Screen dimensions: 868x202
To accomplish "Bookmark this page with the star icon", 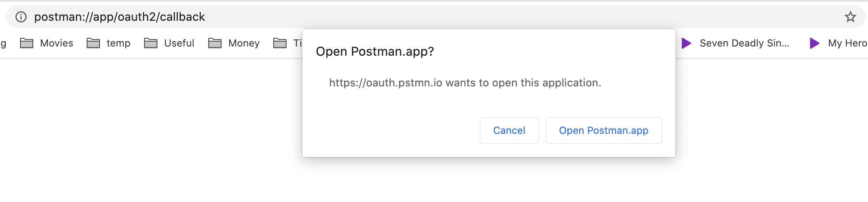I will (x=850, y=17).
